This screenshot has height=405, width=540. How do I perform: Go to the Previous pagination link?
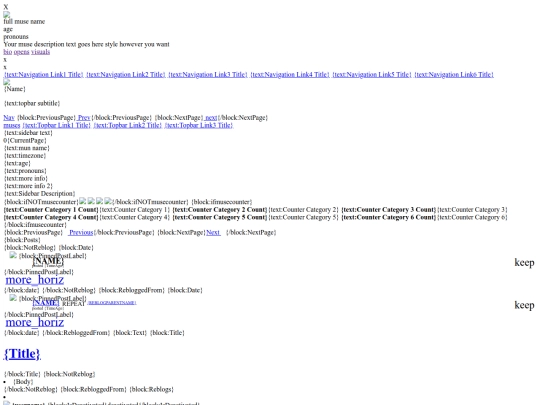(81, 232)
